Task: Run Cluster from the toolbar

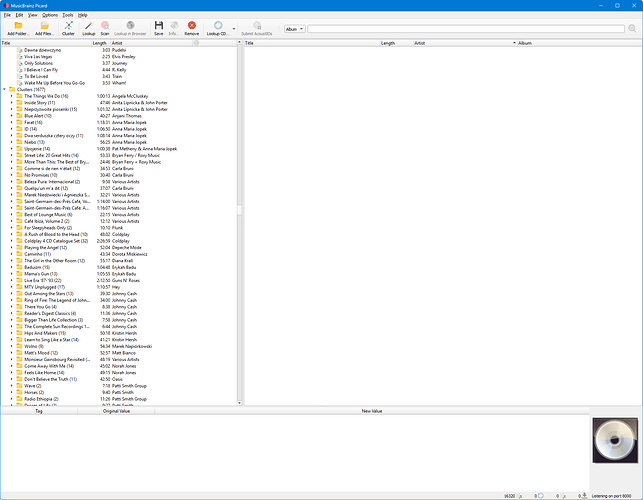Action: (x=68, y=27)
